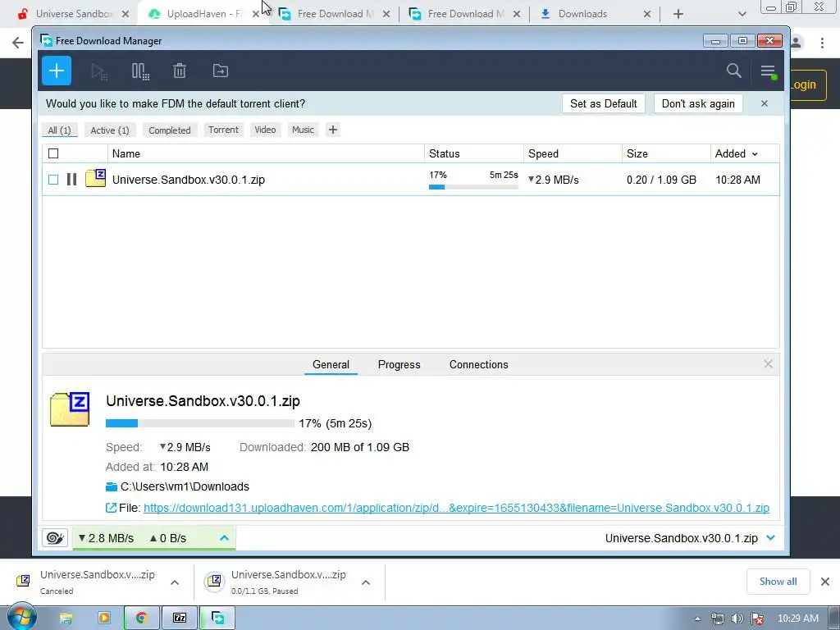This screenshot has width=840, height=630.
Task: Click progress bar in download list row
Action: (473, 187)
